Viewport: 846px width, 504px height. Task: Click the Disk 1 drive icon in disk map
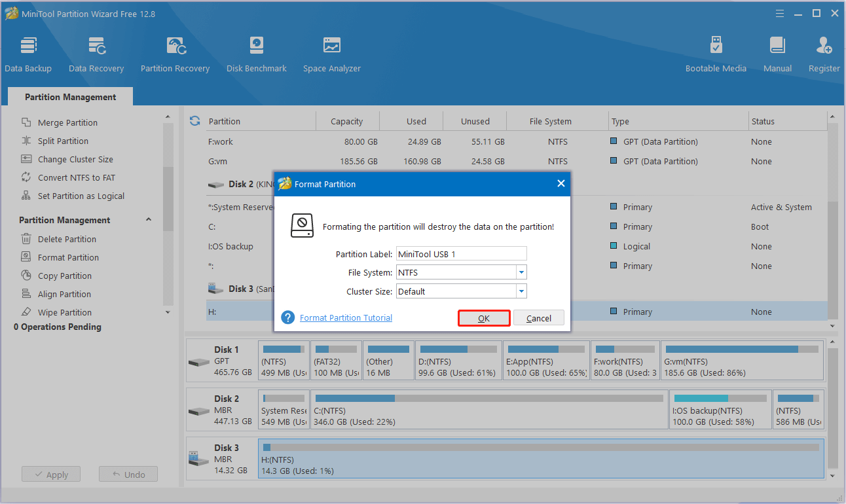pos(198,361)
